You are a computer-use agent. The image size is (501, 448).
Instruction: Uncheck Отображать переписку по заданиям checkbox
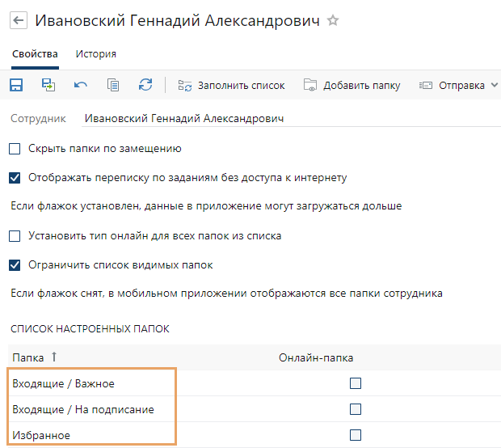click(x=15, y=178)
